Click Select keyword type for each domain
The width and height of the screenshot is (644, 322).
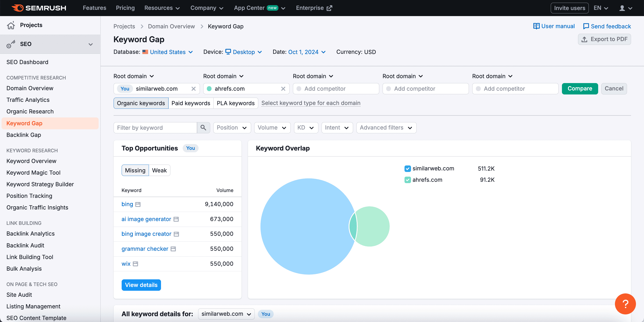pyautogui.click(x=311, y=103)
